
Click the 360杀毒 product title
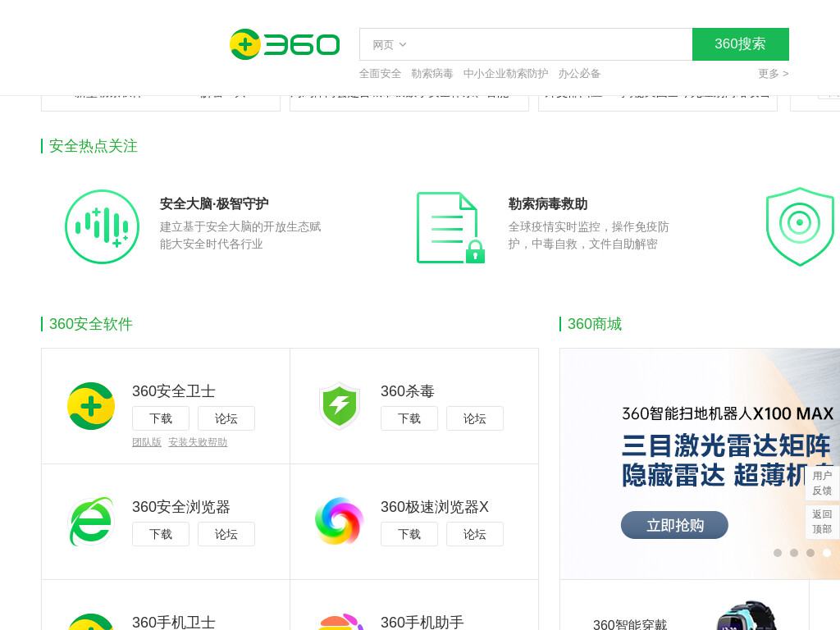point(407,391)
